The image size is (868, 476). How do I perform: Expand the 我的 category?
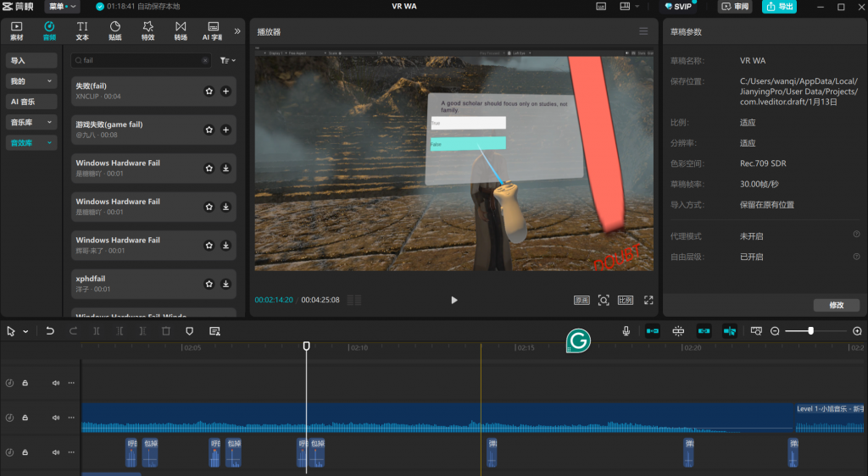(31, 80)
